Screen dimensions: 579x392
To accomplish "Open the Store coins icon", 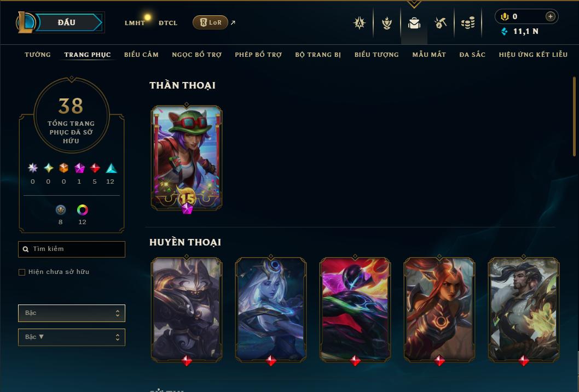I will [468, 23].
